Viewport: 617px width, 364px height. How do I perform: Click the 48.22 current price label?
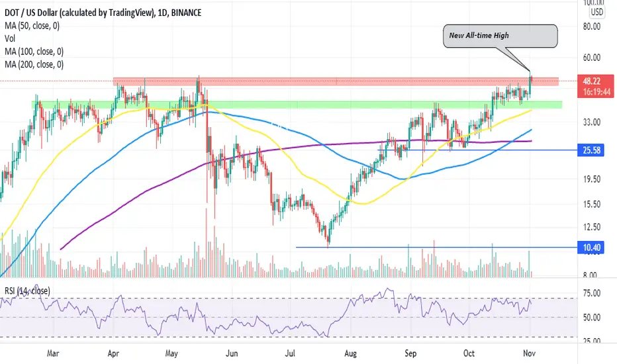click(x=591, y=81)
